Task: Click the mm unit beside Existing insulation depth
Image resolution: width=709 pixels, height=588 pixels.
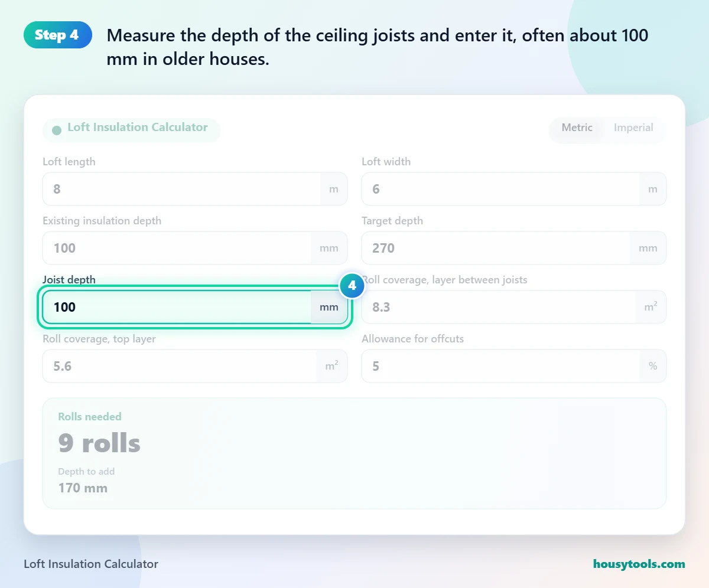Action: pyautogui.click(x=329, y=248)
